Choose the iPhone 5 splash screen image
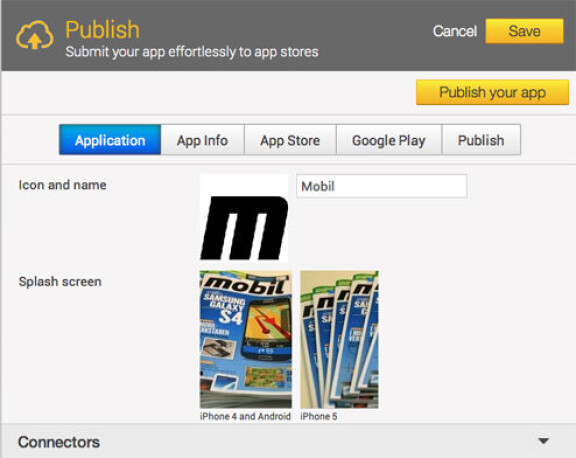 coord(339,339)
